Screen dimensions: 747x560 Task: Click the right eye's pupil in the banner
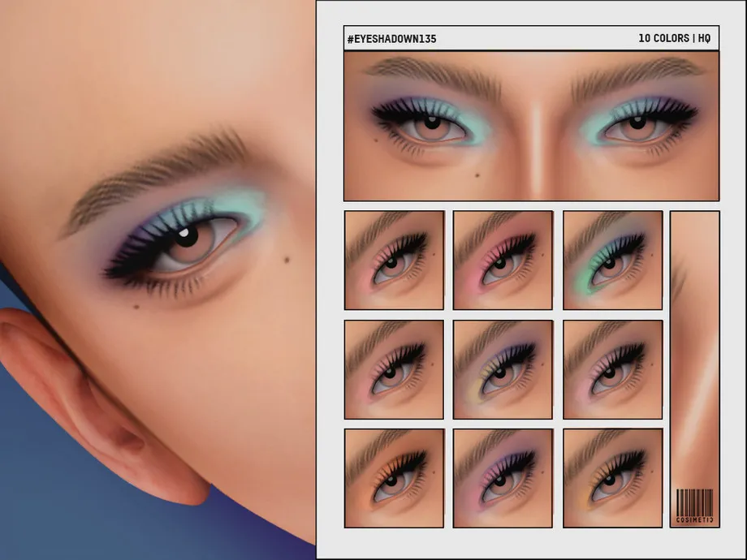point(636,126)
